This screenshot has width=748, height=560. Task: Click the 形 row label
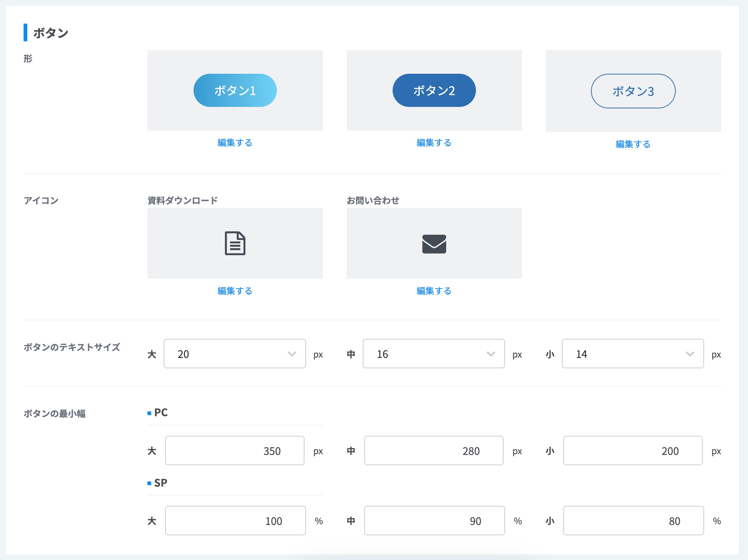(28, 59)
